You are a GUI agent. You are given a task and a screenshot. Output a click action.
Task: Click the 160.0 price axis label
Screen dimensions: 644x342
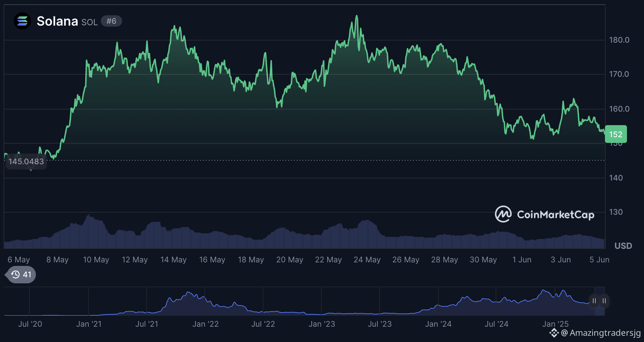pyautogui.click(x=619, y=109)
